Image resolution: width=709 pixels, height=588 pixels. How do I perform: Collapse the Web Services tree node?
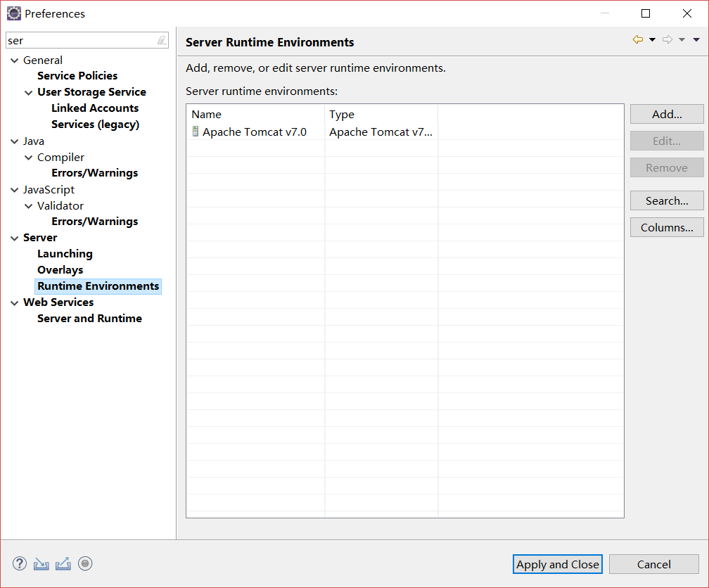pos(15,302)
